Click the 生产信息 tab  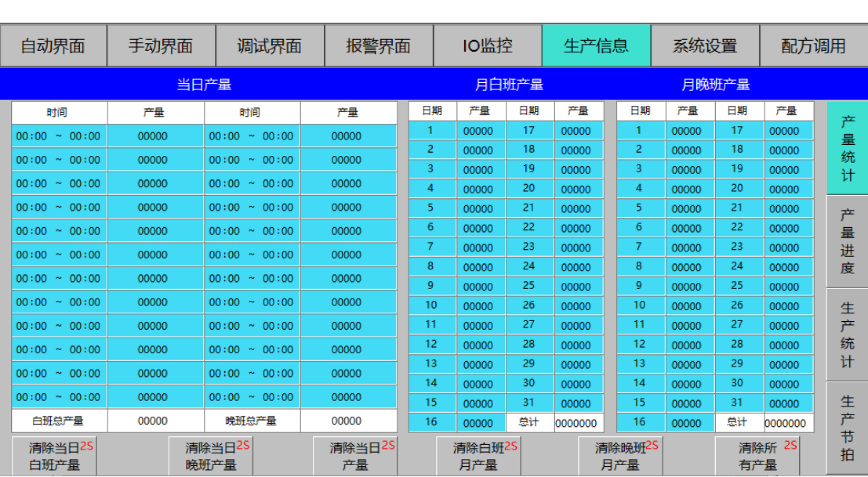596,46
